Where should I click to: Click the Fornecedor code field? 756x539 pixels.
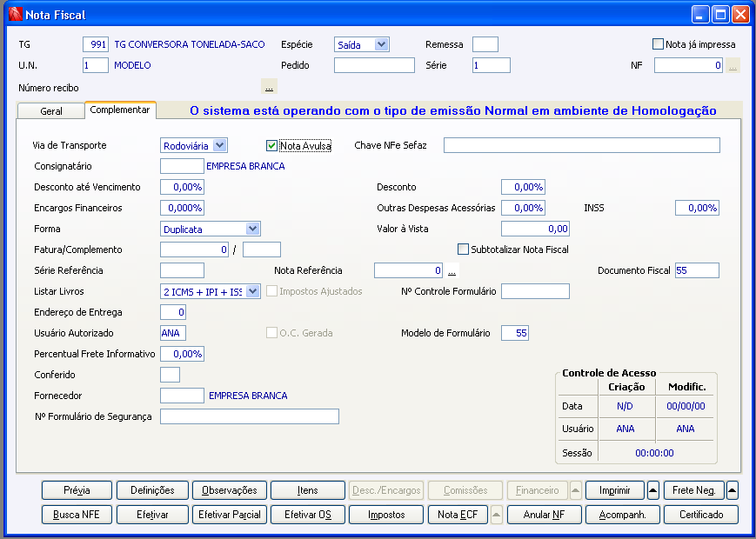tap(182, 396)
